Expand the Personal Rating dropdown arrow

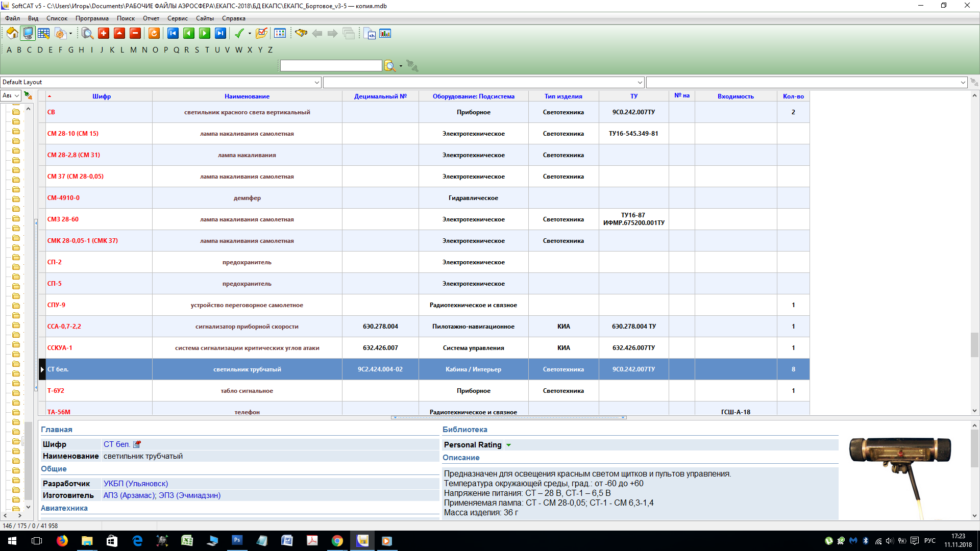(x=508, y=445)
